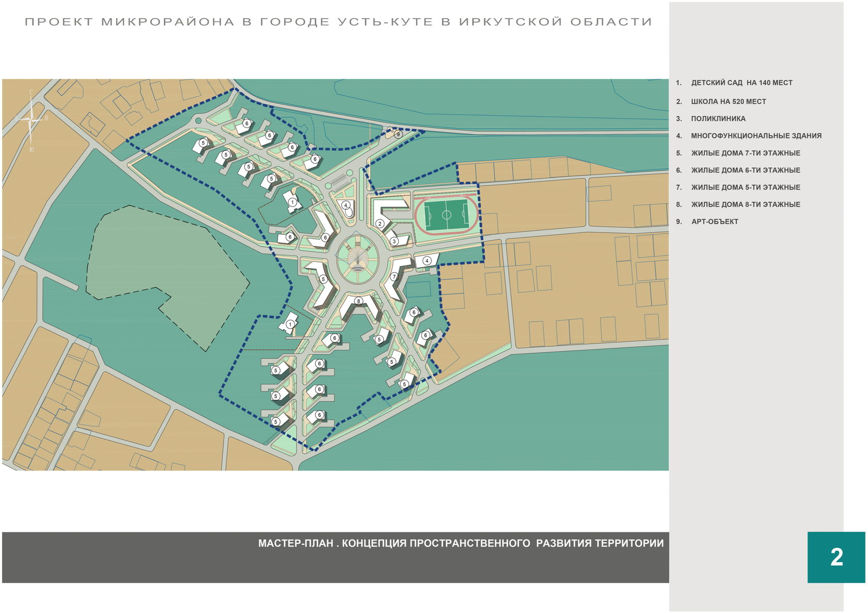Click map marker 9 for the art object
Viewport: 868px width, 613px height.
398,134
